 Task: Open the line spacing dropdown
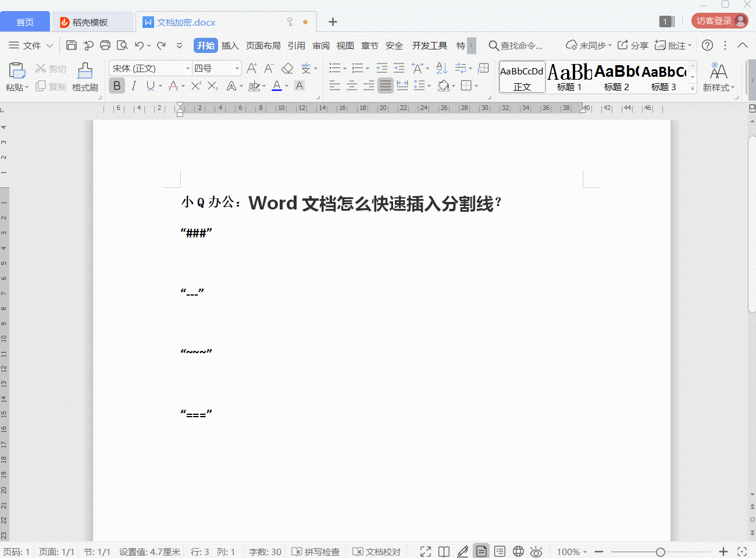(429, 86)
